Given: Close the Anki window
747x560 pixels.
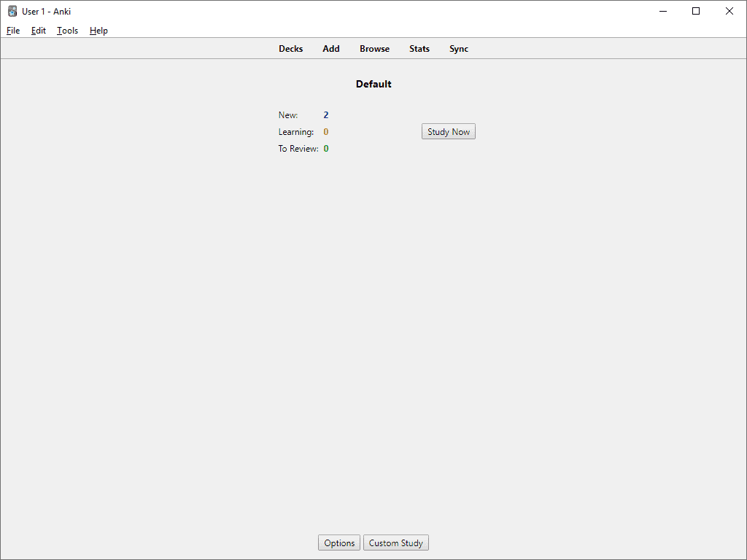Looking at the screenshot, I should point(729,11).
